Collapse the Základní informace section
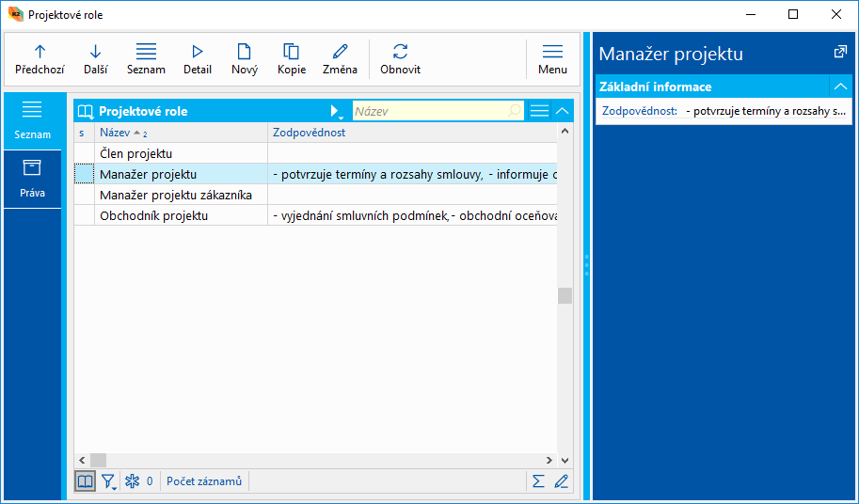This screenshot has width=859, height=504. (841, 87)
